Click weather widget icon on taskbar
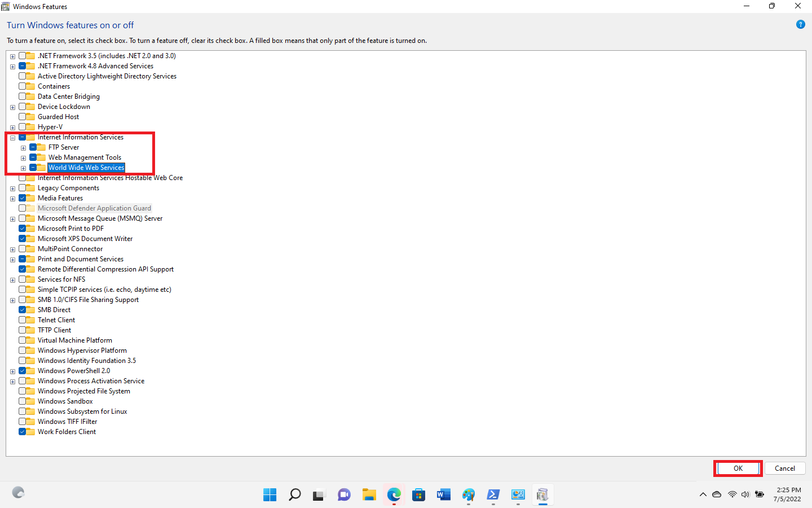 tap(18, 493)
